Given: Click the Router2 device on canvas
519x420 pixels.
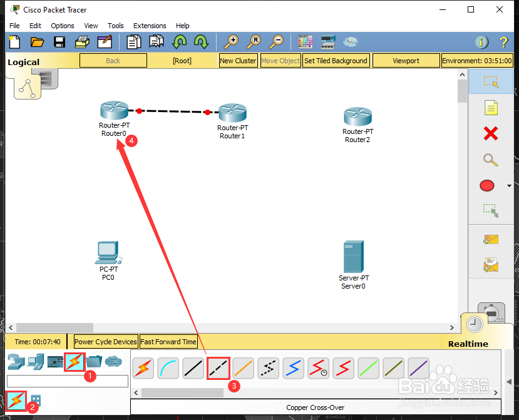Looking at the screenshot, I should click(x=358, y=117).
